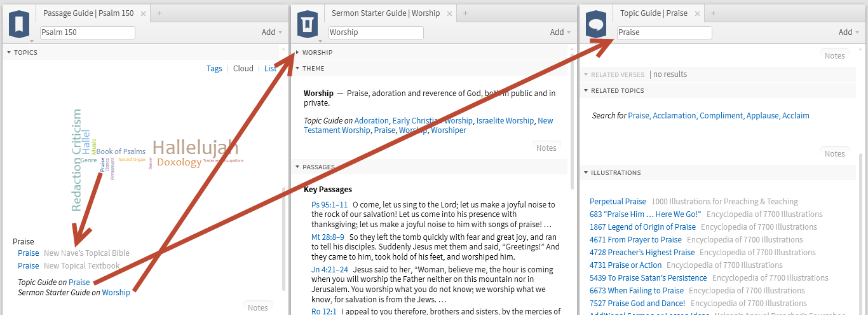Click the Praise topic input box
The image size is (868, 315).
(665, 32)
